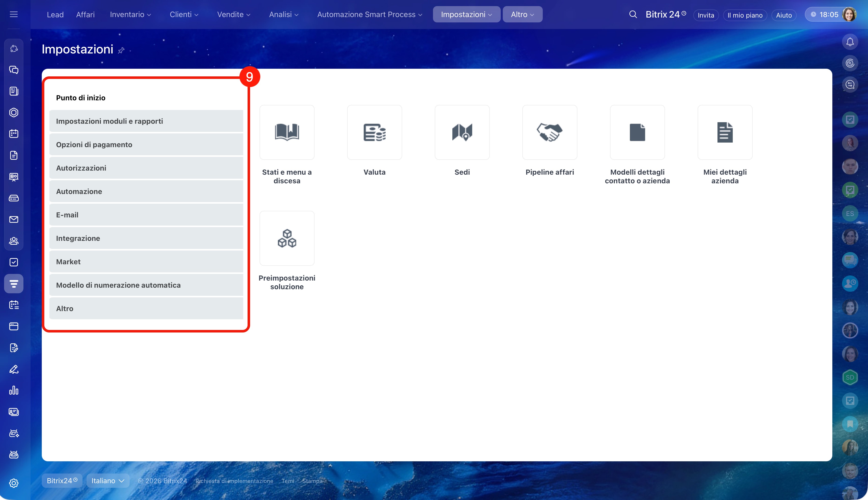Open the settings gear in left sidebar
This screenshot has height=500, width=868.
click(14, 483)
